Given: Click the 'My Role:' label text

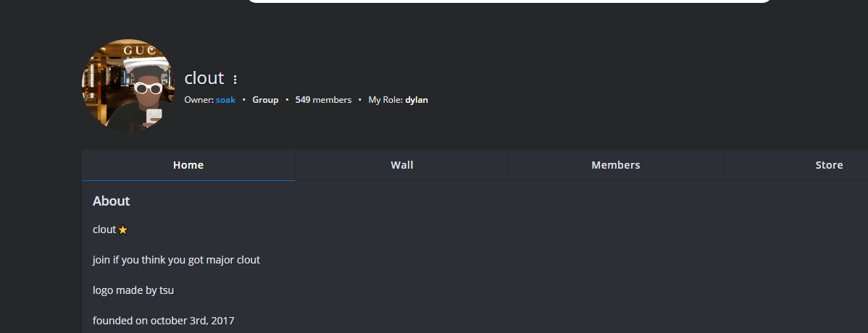Looking at the screenshot, I should [x=385, y=100].
